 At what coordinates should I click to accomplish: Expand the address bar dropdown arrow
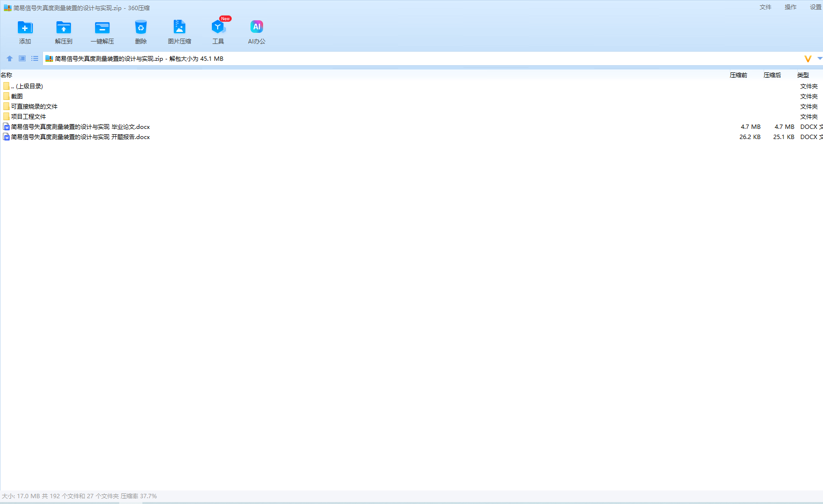pyautogui.click(x=820, y=58)
